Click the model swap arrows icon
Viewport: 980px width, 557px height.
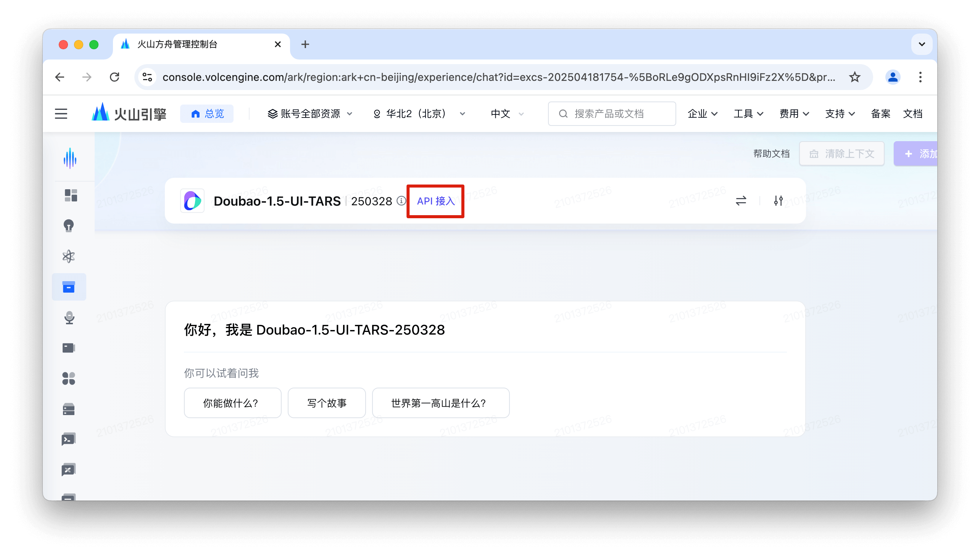click(x=741, y=200)
